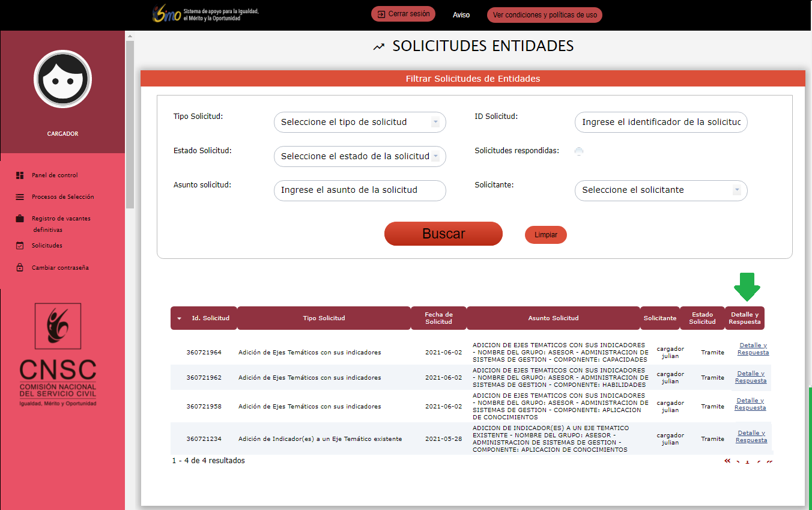Toggle the Solicitudes respondidas checkbox

[x=578, y=151]
